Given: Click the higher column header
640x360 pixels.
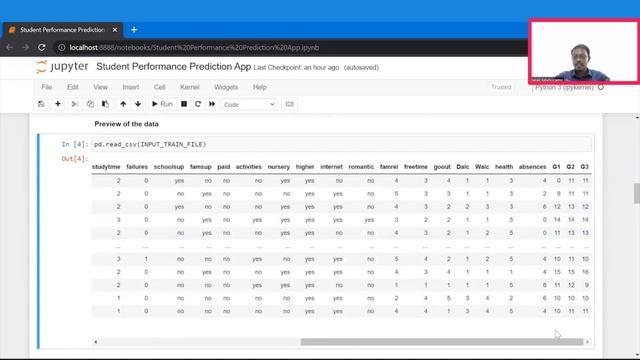Looking at the screenshot, I should 305,167.
